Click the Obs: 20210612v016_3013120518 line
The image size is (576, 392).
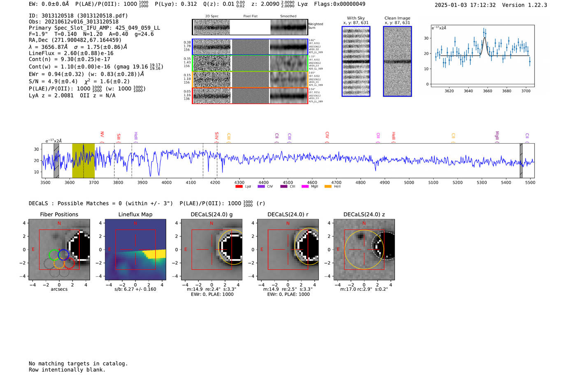pyautogui.click(x=74, y=22)
